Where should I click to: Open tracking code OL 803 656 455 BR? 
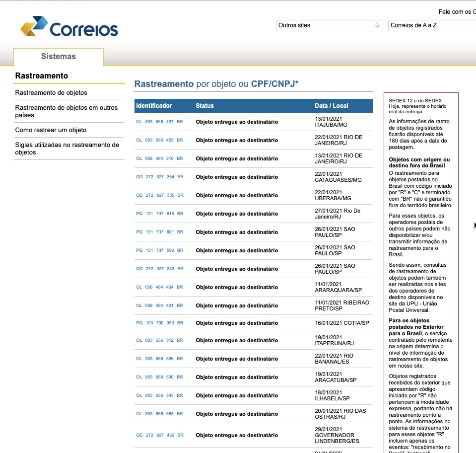[x=159, y=140]
